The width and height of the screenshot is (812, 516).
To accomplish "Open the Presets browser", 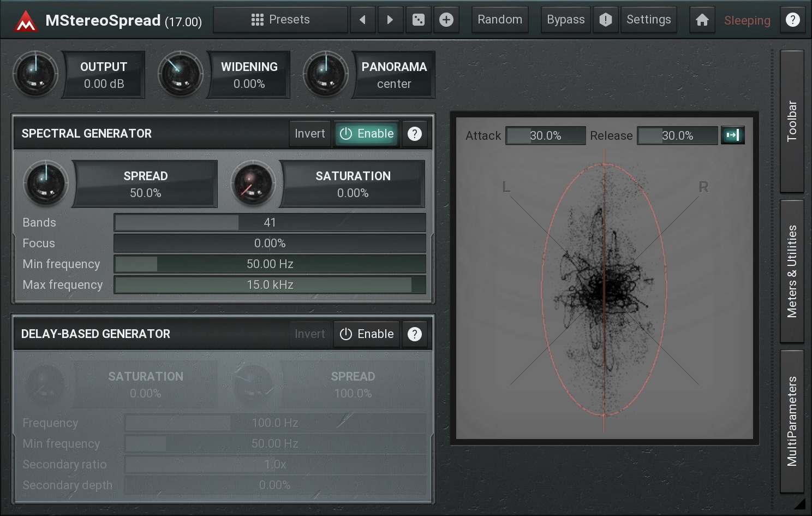I will point(280,20).
